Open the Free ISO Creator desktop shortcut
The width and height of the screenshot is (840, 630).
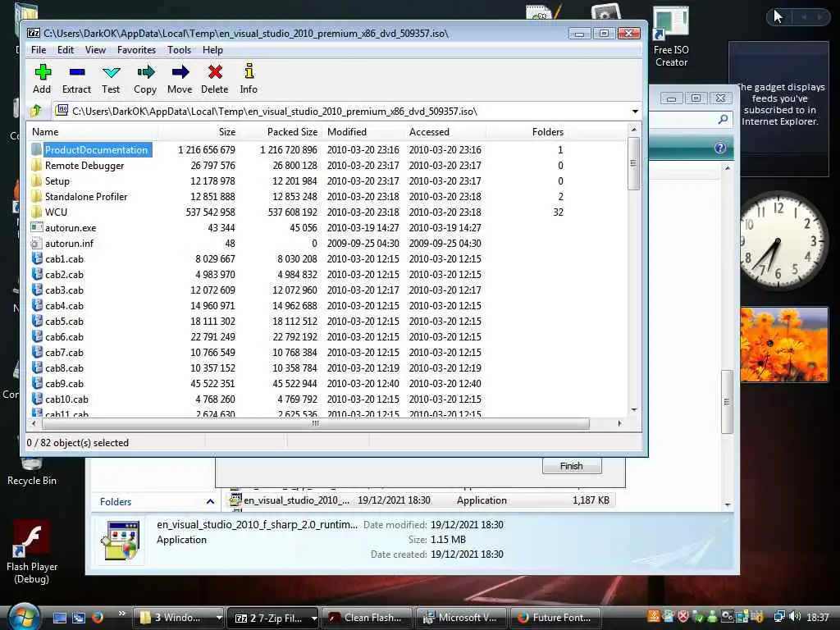pyautogui.click(x=671, y=36)
